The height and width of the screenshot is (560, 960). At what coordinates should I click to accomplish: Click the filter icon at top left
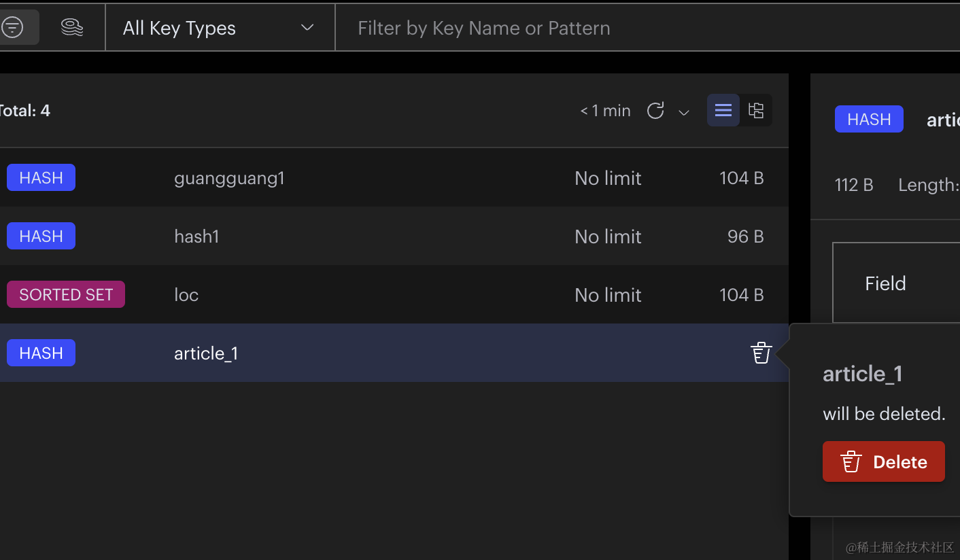(x=12, y=27)
